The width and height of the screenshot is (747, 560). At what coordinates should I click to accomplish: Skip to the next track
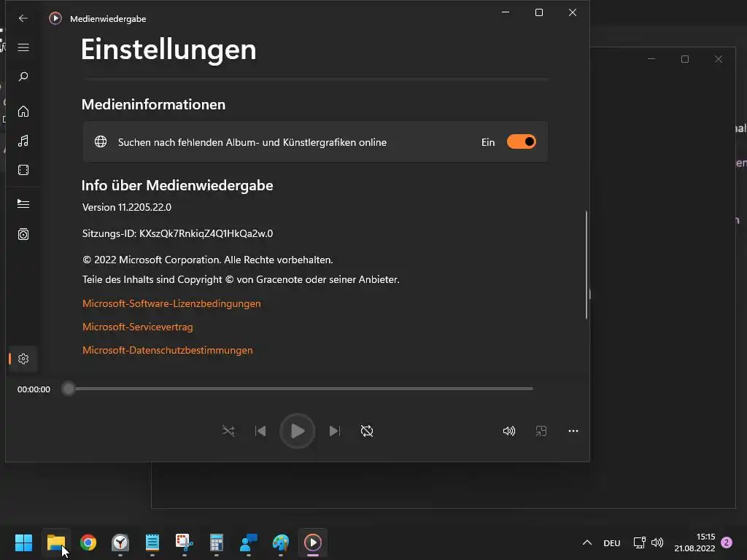(334, 431)
